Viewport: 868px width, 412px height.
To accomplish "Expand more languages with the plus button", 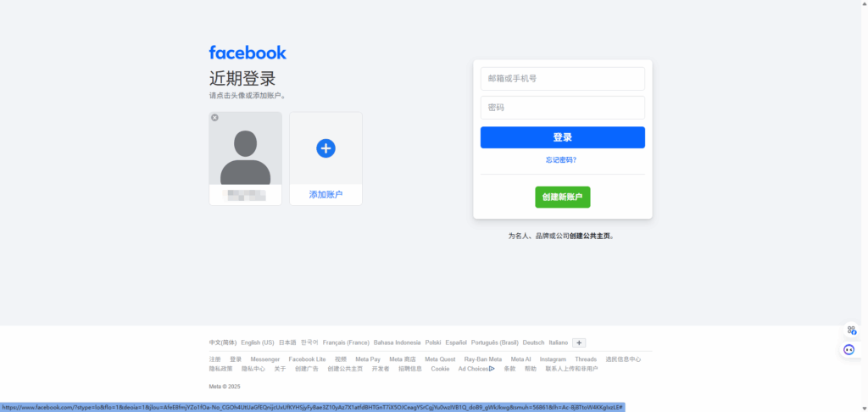I will [x=579, y=342].
